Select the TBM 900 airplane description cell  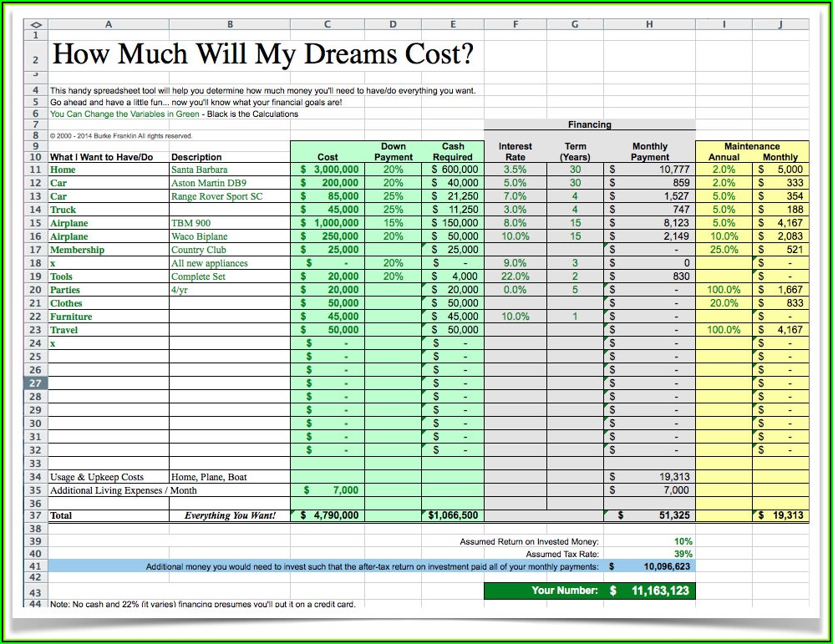(229, 223)
